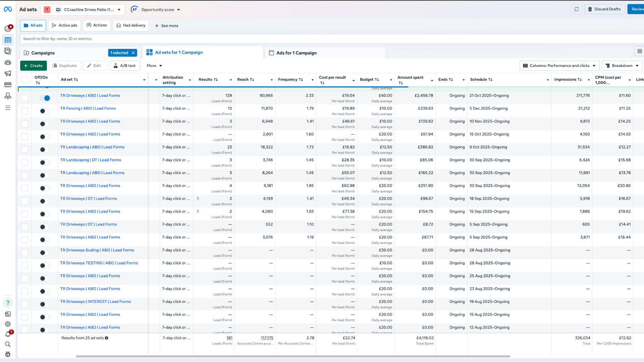Click the search magnifier icon in the sidebar

click(x=8, y=344)
